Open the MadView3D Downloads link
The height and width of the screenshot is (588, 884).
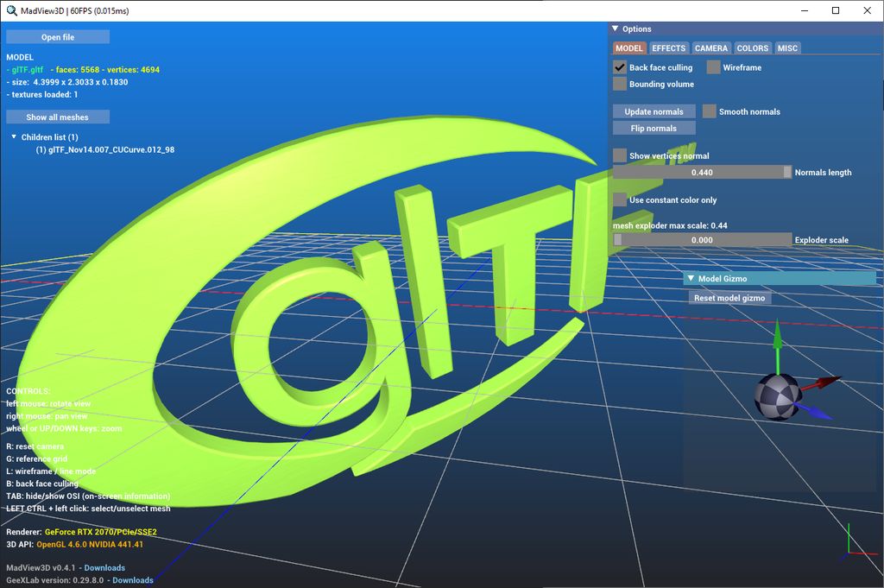tap(104, 567)
